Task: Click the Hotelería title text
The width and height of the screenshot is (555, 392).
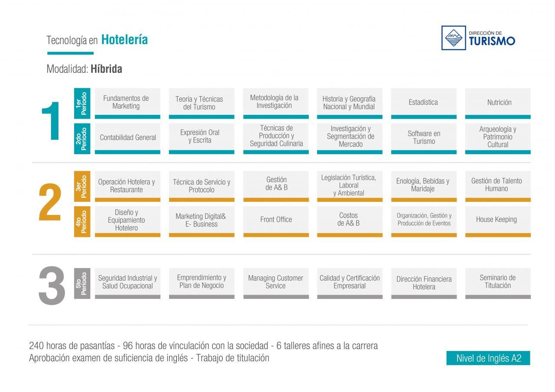Action: pyautogui.click(x=124, y=40)
